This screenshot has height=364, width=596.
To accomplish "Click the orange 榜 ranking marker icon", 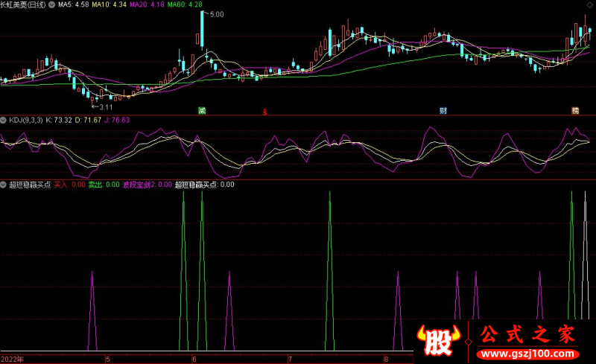I will (x=575, y=111).
